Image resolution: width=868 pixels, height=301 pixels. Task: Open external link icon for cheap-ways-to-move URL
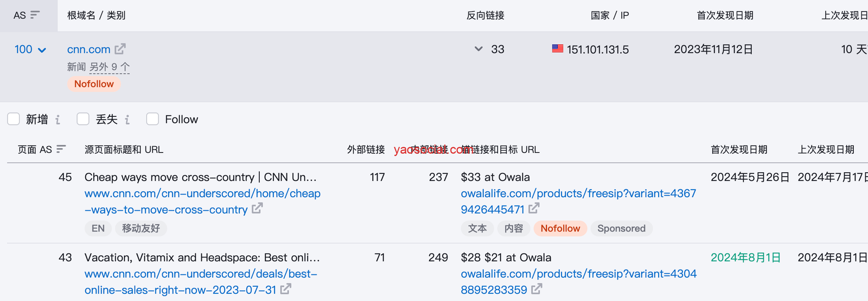click(x=257, y=208)
